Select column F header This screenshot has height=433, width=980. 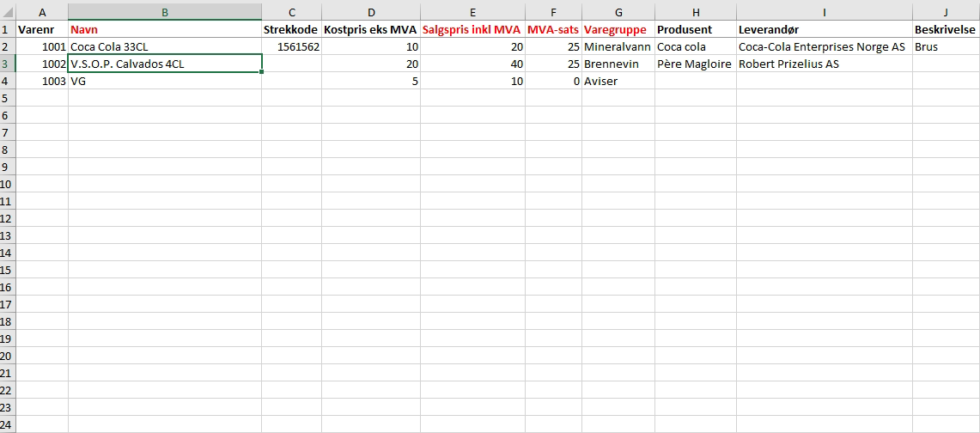pyautogui.click(x=553, y=12)
